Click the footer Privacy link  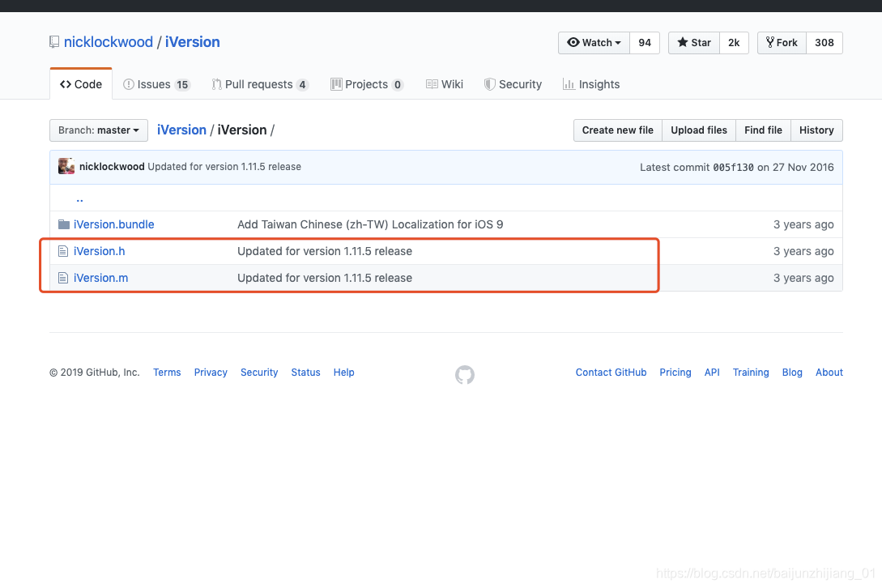(211, 373)
